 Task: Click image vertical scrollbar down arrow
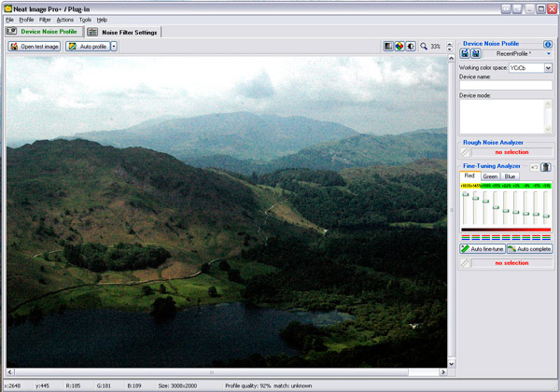point(451,364)
